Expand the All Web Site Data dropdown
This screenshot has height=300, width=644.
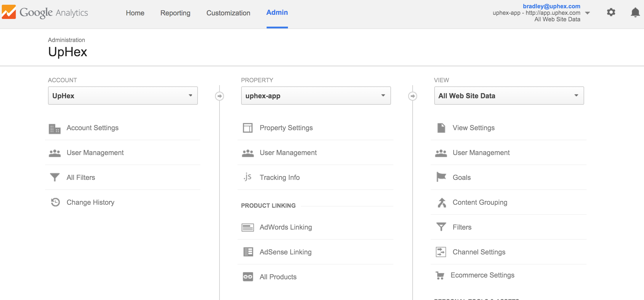(x=509, y=96)
